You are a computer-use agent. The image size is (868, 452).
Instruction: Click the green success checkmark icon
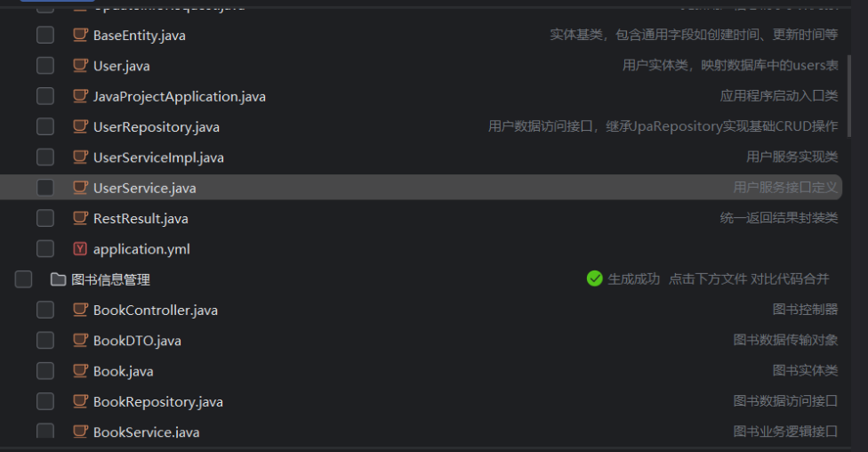click(x=595, y=278)
